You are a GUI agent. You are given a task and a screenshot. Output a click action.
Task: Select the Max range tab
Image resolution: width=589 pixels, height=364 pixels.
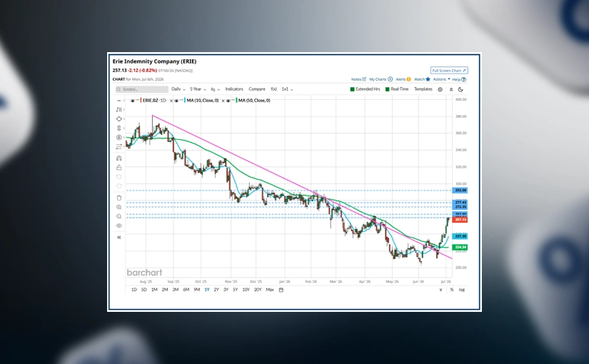270,290
